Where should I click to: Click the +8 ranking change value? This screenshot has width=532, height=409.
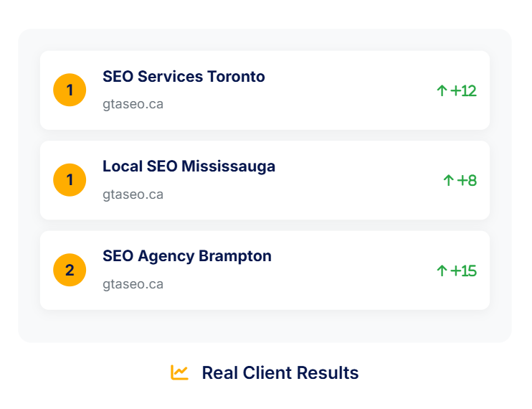(467, 180)
